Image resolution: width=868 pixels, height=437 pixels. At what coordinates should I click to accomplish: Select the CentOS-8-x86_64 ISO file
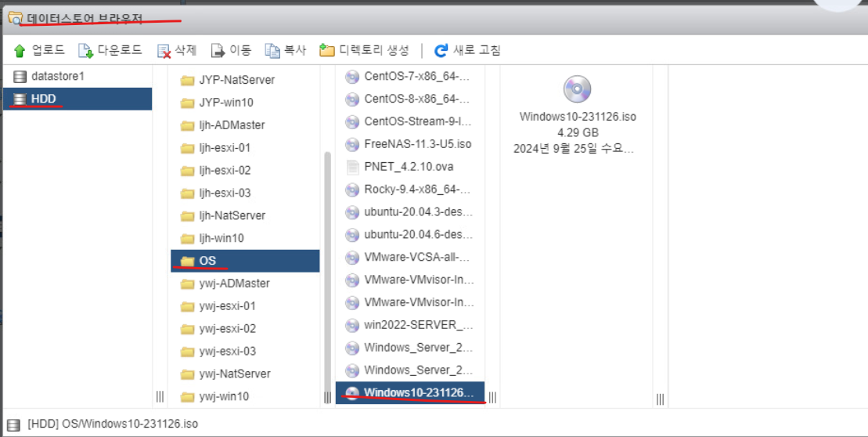(x=410, y=99)
